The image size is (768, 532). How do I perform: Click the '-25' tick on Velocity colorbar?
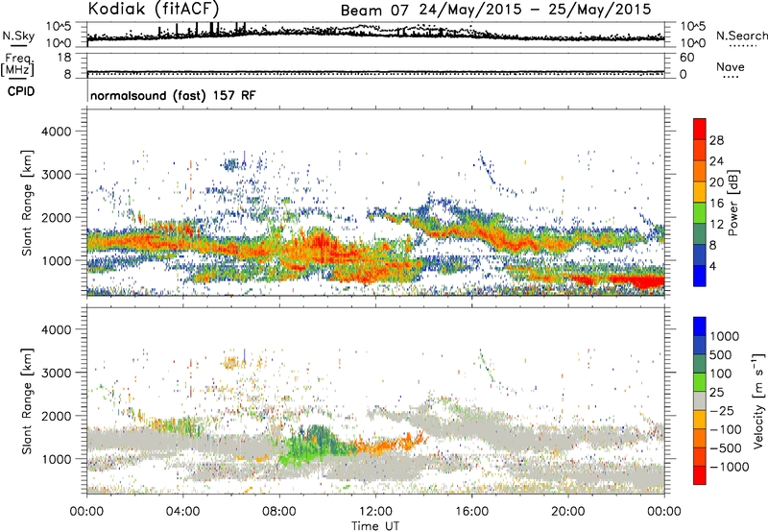[x=722, y=410]
